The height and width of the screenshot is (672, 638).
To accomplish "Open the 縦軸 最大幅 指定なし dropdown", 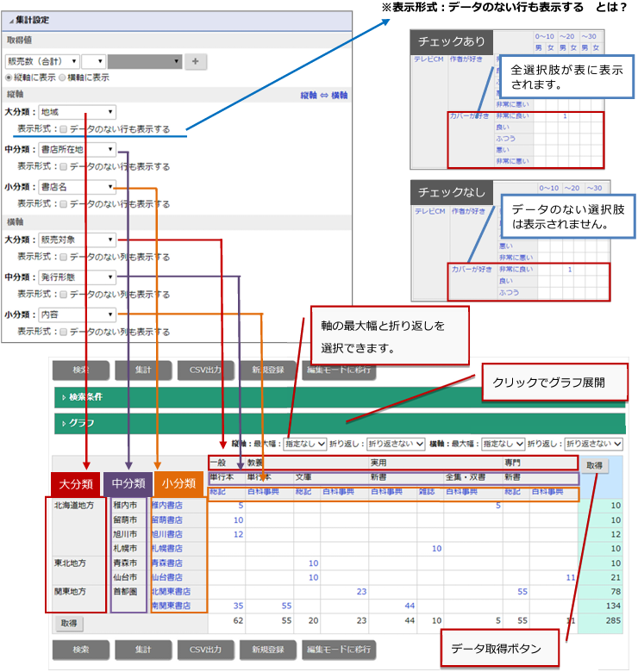I will tap(305, 444).
